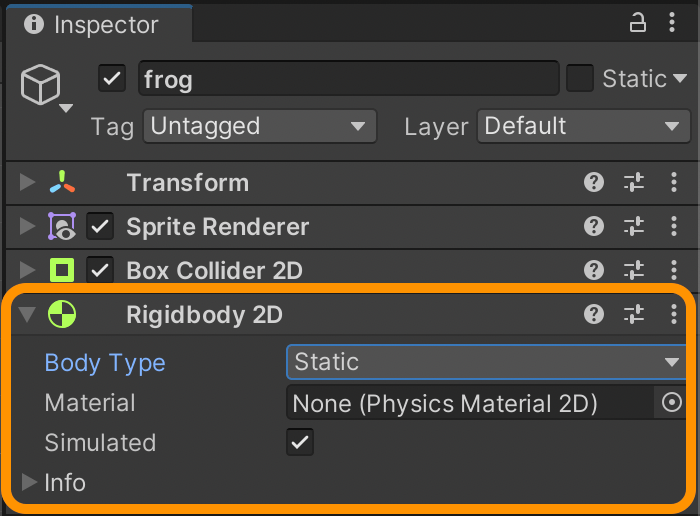The image size is (700, 516).
Task: Open the Physics Material 2D object picker
Action: [671, 403]
